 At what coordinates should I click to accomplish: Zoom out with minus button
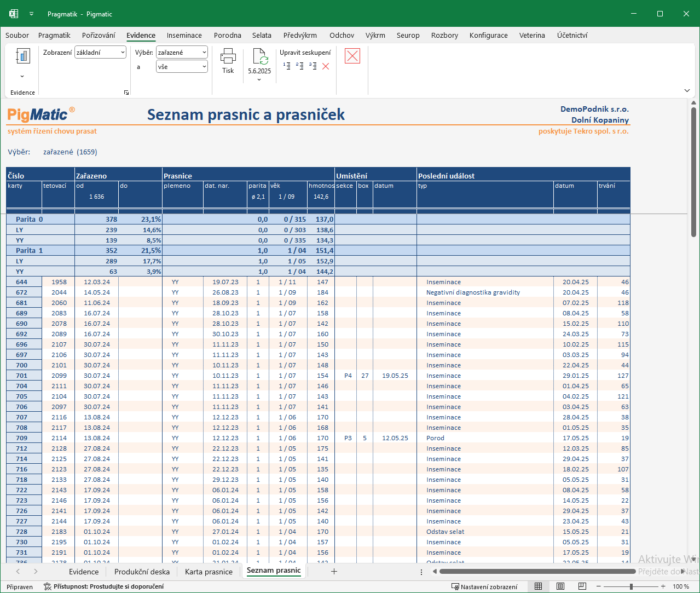point(599,586)
